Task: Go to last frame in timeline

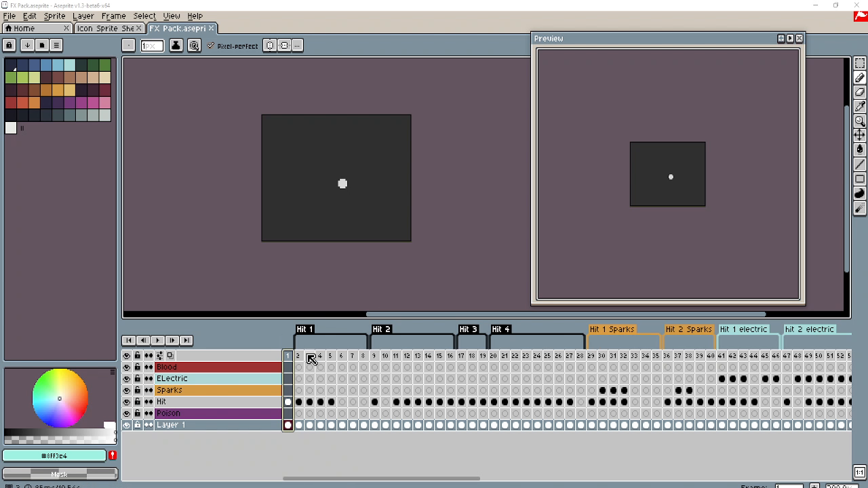Action: pyautogui.click(x=186, y=340)
